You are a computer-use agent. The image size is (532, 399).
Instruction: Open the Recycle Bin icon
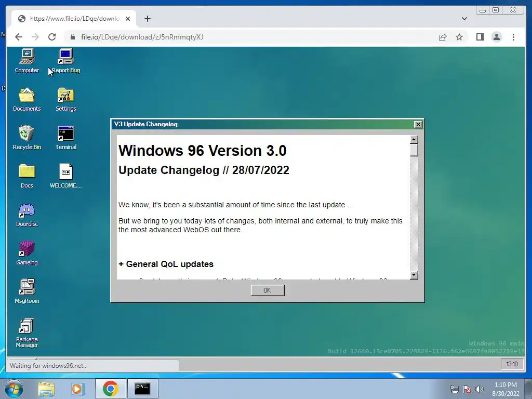27,138
